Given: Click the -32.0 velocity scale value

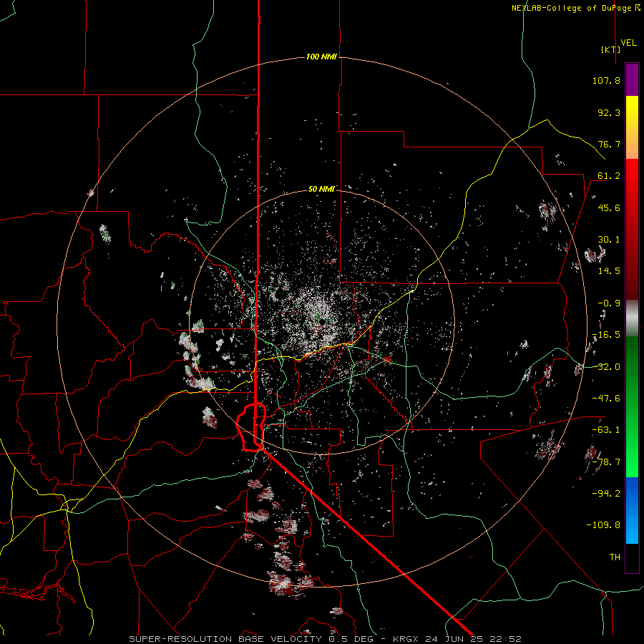Looking at the screenshot, I should click(x=606, y=367).
